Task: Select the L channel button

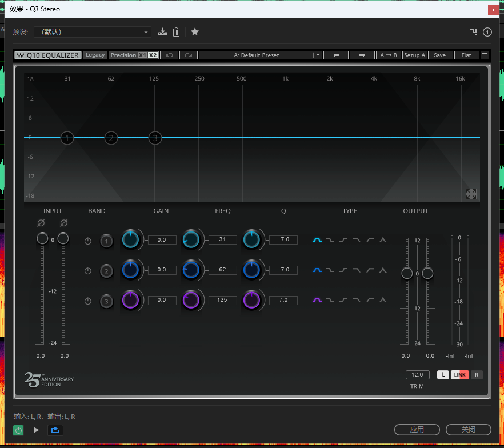Action: (x=443, y=375)
